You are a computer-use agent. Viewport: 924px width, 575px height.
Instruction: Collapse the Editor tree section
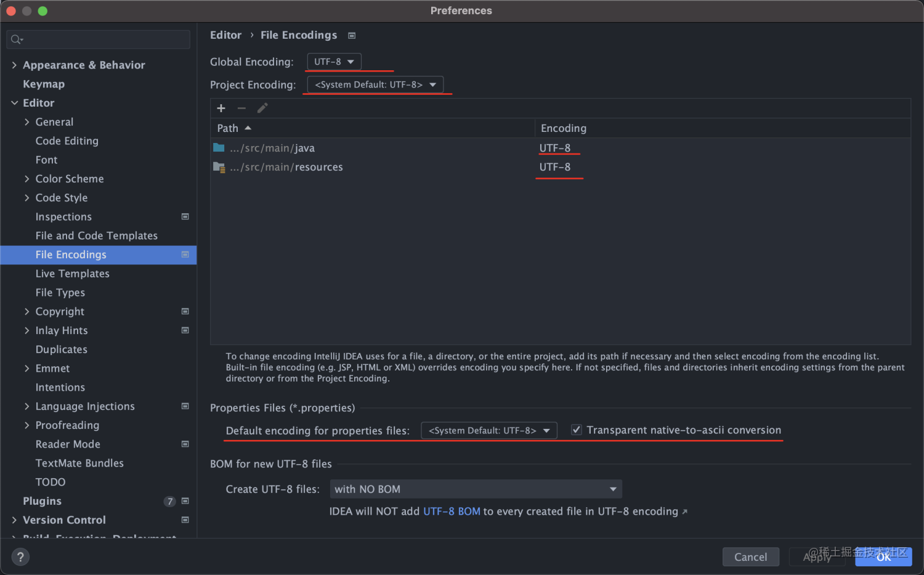14,103
